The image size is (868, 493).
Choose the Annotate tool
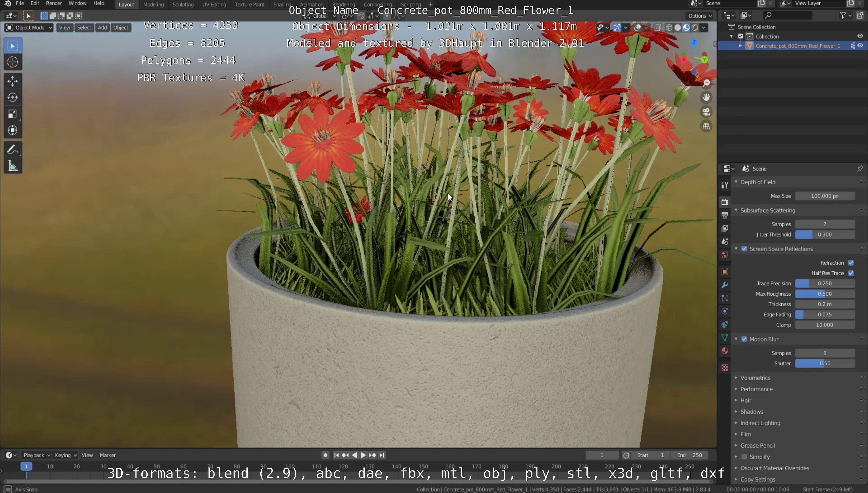tap(12, 149)
